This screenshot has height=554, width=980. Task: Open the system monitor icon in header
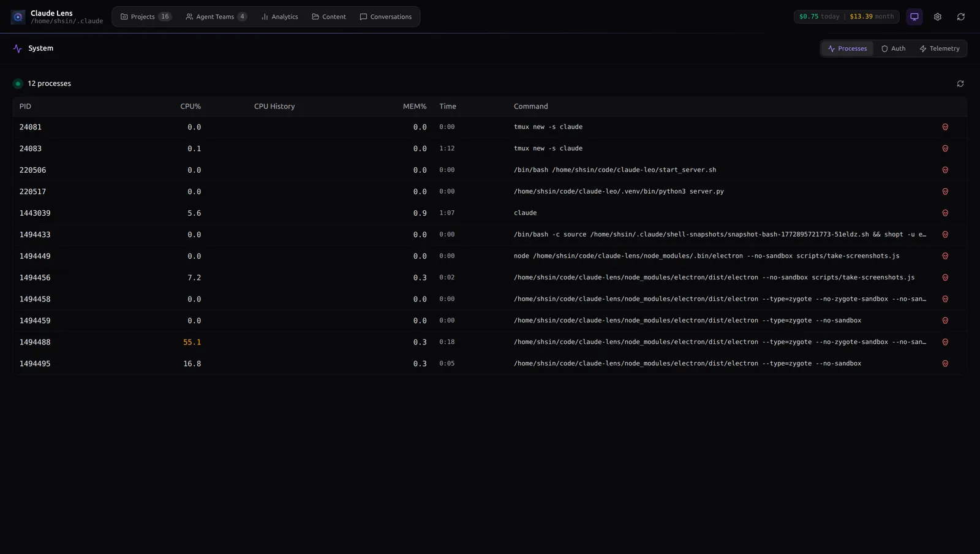click(914, 17)
